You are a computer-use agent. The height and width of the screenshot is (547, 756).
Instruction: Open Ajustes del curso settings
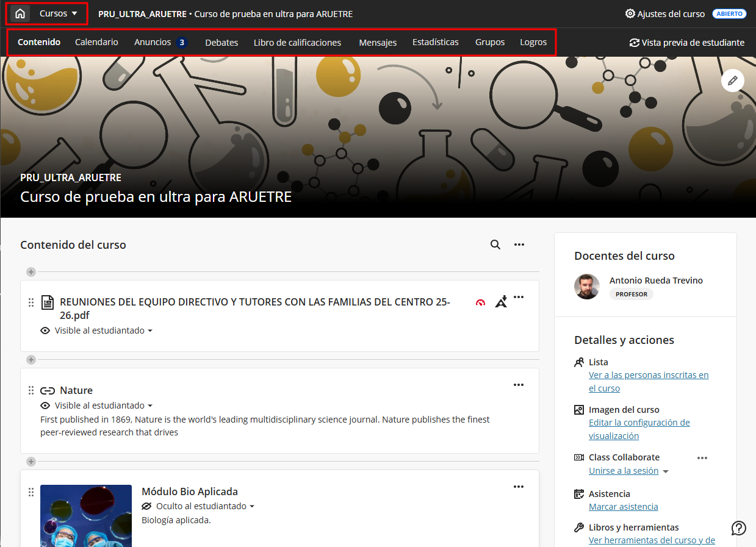(x=665, y=13)
